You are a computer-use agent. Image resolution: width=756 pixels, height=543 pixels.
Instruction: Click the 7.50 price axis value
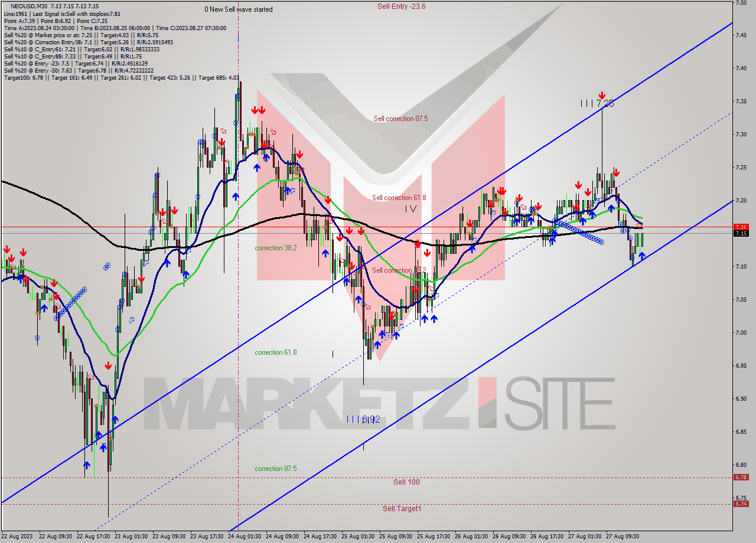[x=741, y=3]
